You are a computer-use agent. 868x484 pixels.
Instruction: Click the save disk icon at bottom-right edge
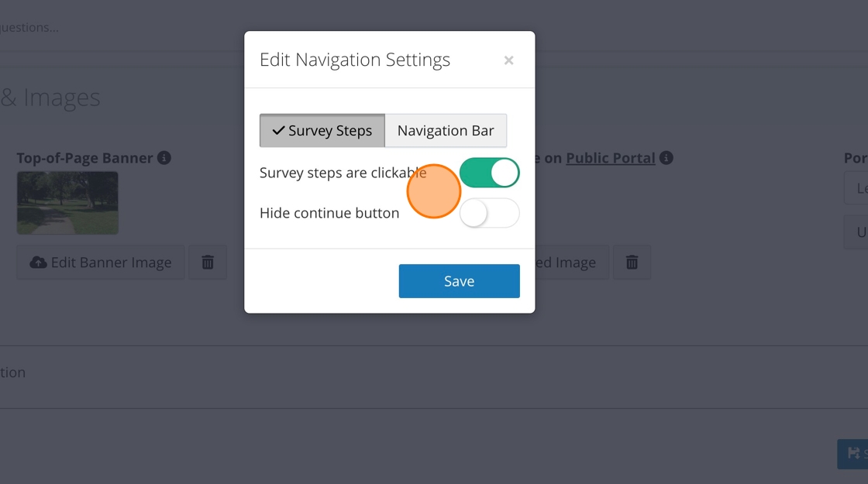point(853,454)
